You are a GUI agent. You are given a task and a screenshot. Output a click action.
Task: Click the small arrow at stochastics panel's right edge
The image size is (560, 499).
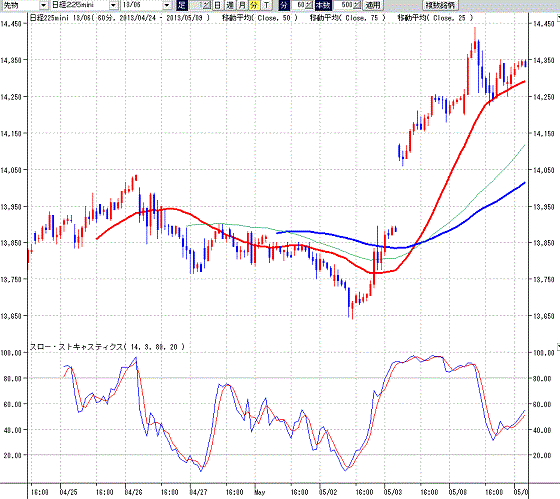tap(558, 346)
